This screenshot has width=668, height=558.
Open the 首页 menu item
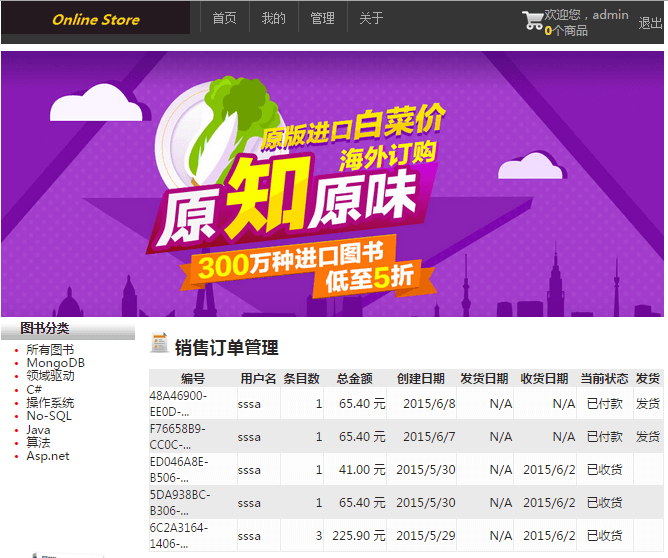pos(225,18)
